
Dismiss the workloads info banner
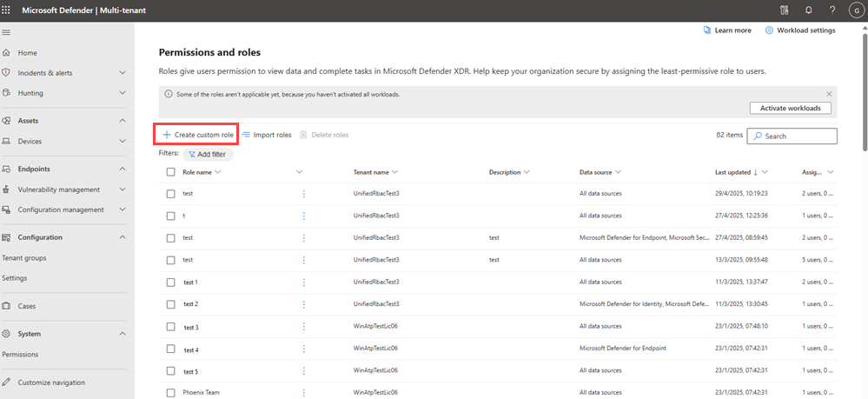click(829, 94)
